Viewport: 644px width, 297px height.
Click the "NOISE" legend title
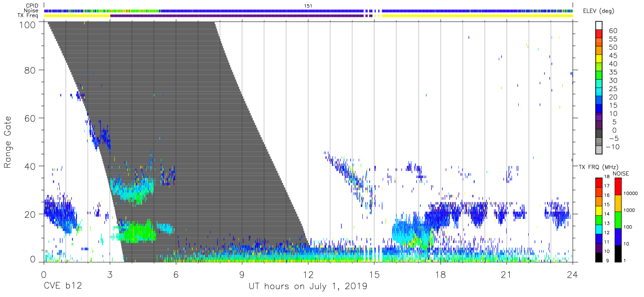(621, 173)
